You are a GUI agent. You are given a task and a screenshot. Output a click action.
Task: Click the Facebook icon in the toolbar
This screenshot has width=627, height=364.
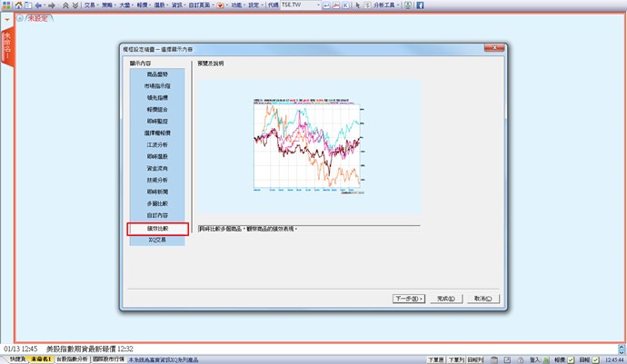[420, 5]
